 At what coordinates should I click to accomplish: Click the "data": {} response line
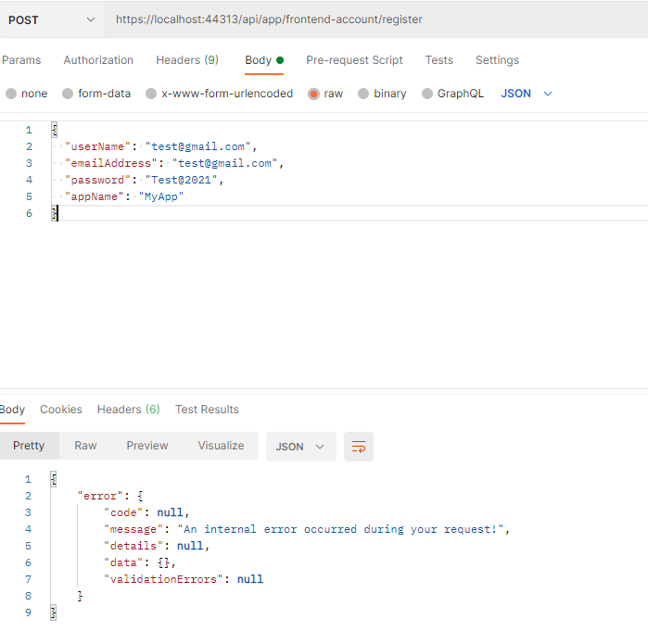pyautogui.click(x=140, y=562)
